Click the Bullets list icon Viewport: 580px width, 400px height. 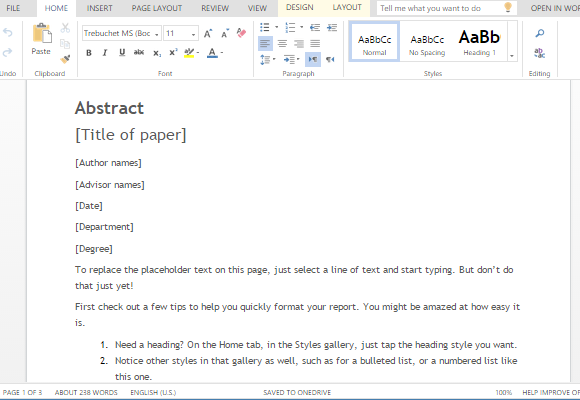tap(265, 27)
